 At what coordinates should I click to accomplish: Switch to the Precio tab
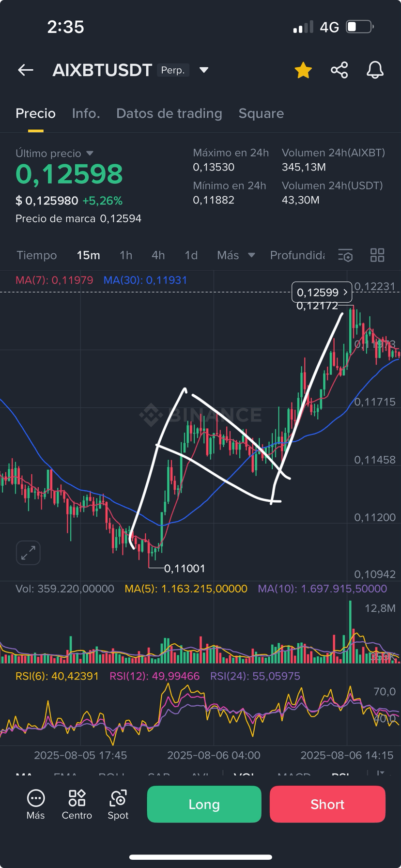(x=35, y=113)
